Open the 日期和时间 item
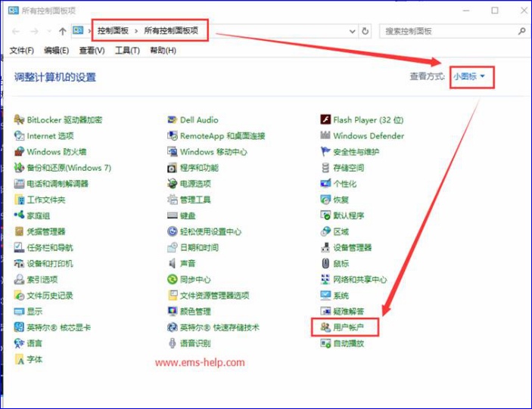Screen dimensions: 532x409 tap(193, 247)
